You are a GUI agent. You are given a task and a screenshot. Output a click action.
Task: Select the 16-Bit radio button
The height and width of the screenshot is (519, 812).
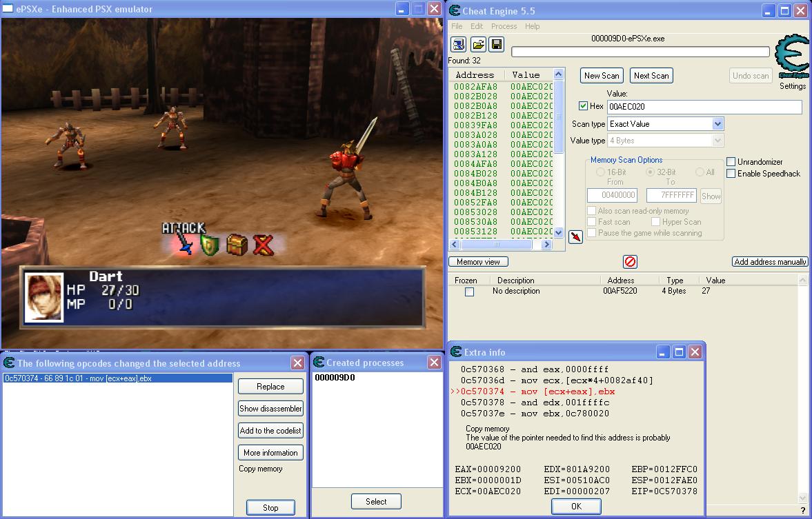[x=600, y=172]
